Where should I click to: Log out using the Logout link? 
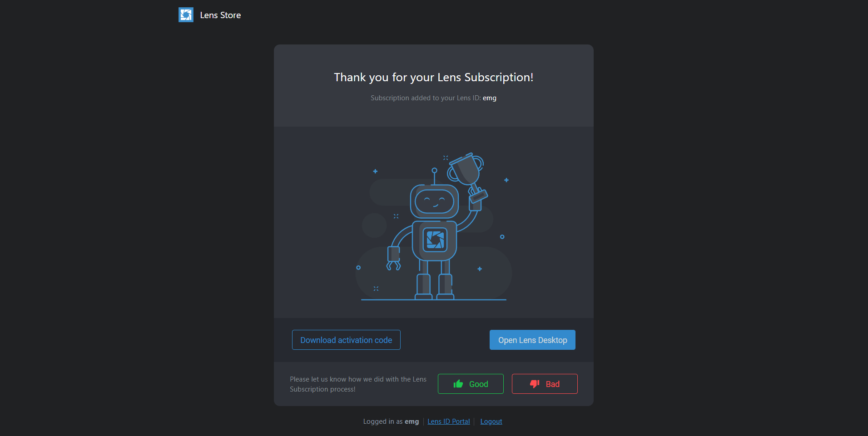pos(491,421)
